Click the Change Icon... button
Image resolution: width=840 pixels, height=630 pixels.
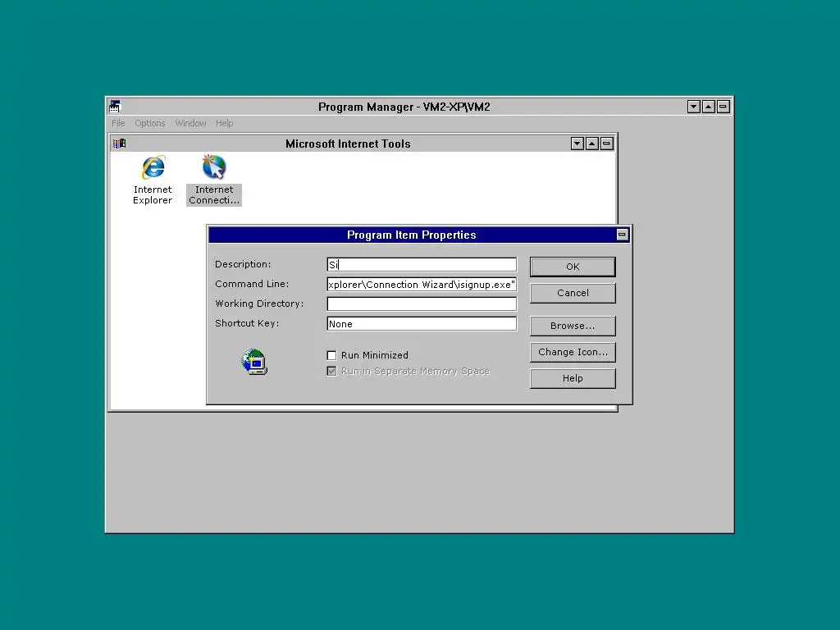(x=573, y=352)
